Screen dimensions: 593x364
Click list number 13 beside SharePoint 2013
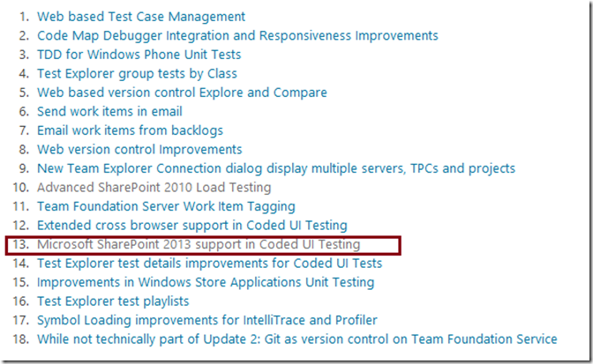[20, 244]
